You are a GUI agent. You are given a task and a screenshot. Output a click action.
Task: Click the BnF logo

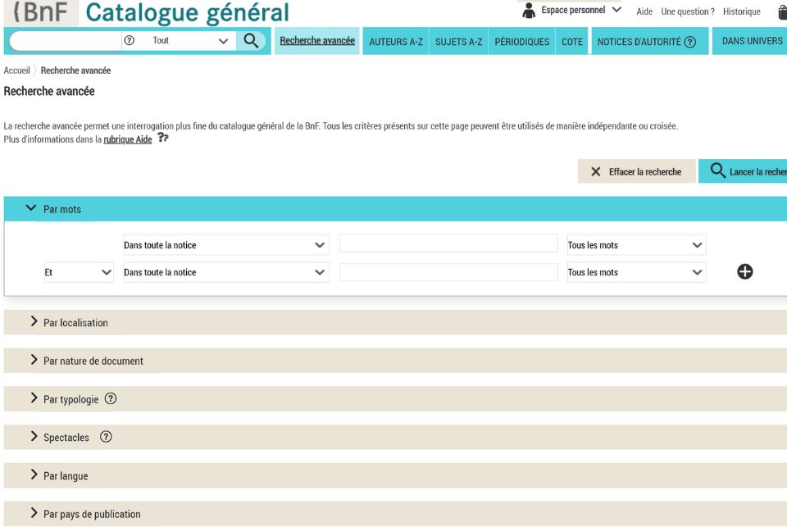[41, 12]
